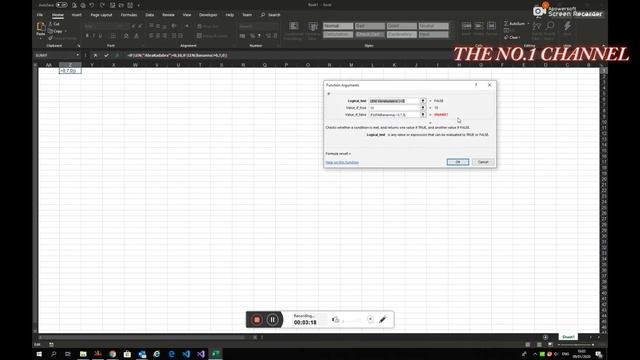The height and width of the screenshot is (360, 640).
Task: Select the Neutral cell style
Action: [x=433, y=26]
